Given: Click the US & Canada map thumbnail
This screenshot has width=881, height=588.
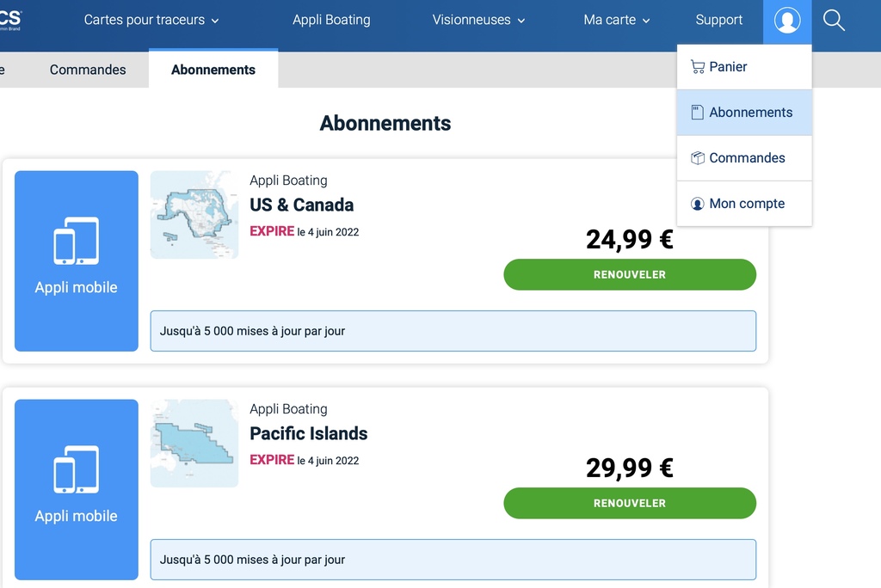Looking at the screenshot, I should (194, 215).
